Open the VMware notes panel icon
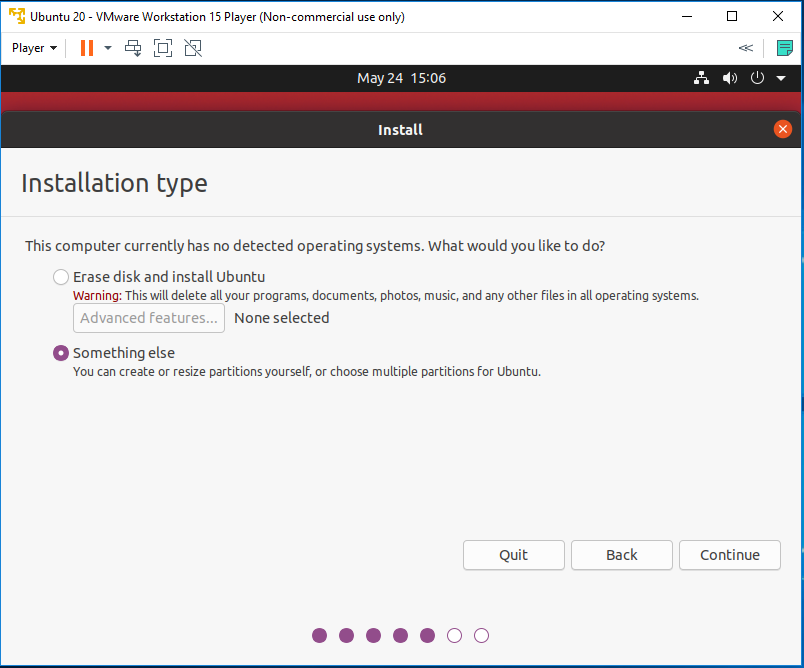 [785, 48]
